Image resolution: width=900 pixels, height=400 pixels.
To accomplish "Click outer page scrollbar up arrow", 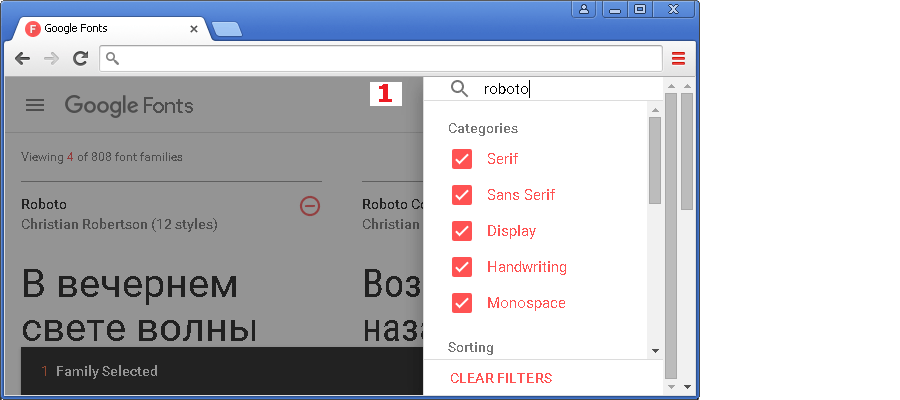I will pyautogui.click(x=687, y=86).
